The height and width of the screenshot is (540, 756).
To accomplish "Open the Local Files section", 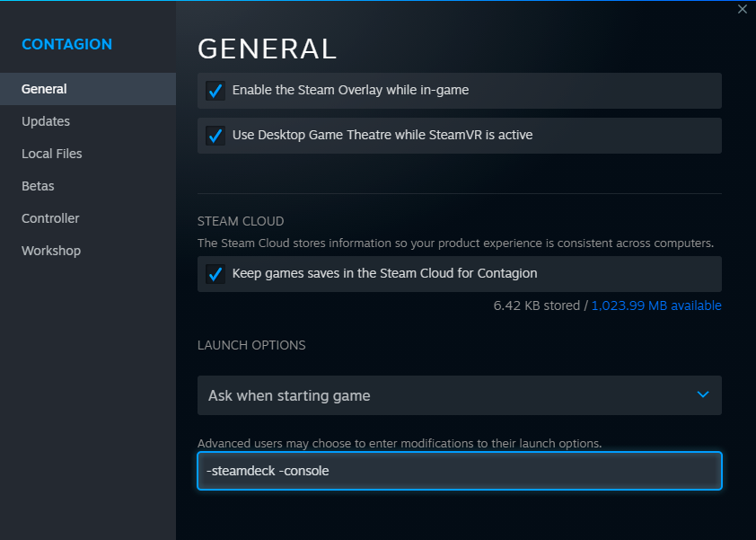I will [52, 154].
